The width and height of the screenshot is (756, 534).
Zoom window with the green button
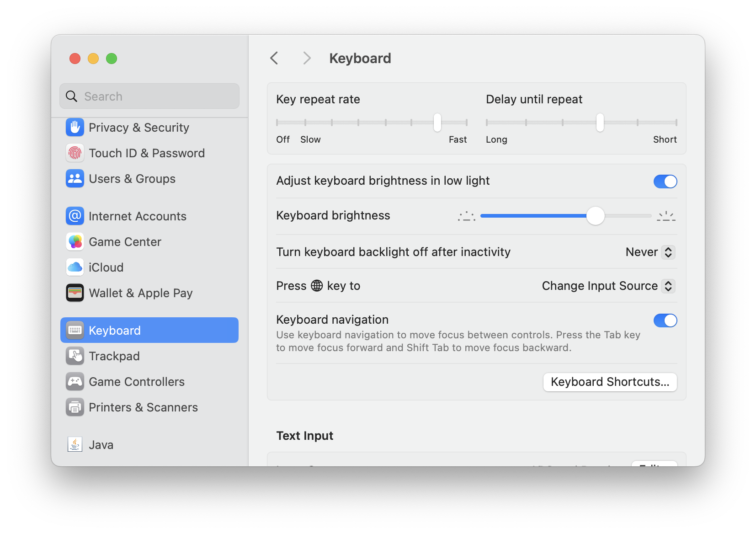point(112,59)
